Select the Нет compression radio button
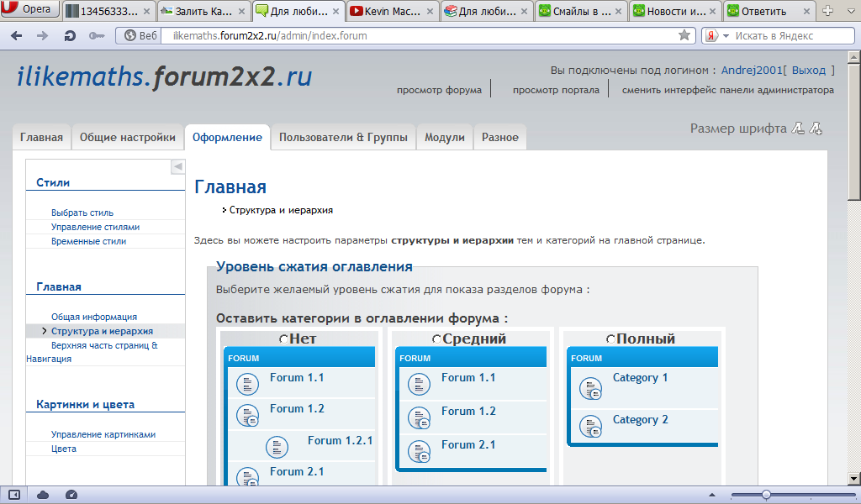Screen dimensions: 861x504 pos(284,339)
